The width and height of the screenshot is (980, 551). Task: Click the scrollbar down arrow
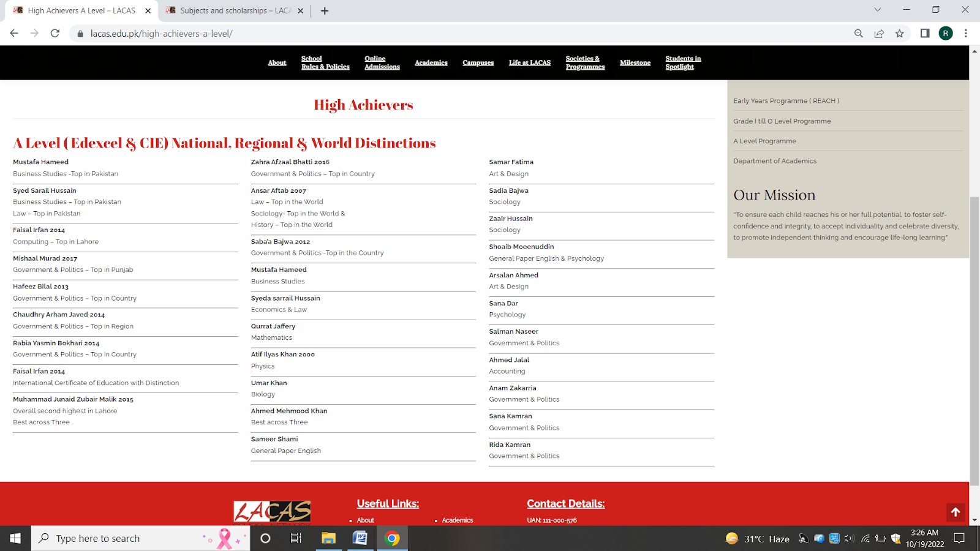click(x=974, y=520)
